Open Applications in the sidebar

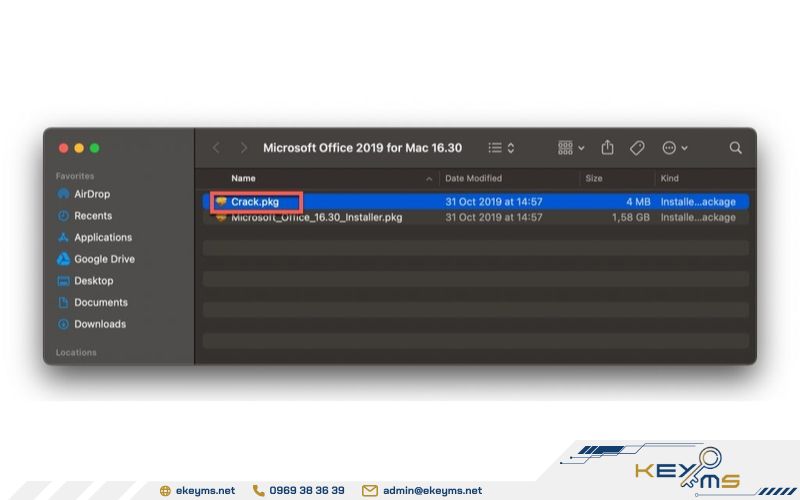94,237
